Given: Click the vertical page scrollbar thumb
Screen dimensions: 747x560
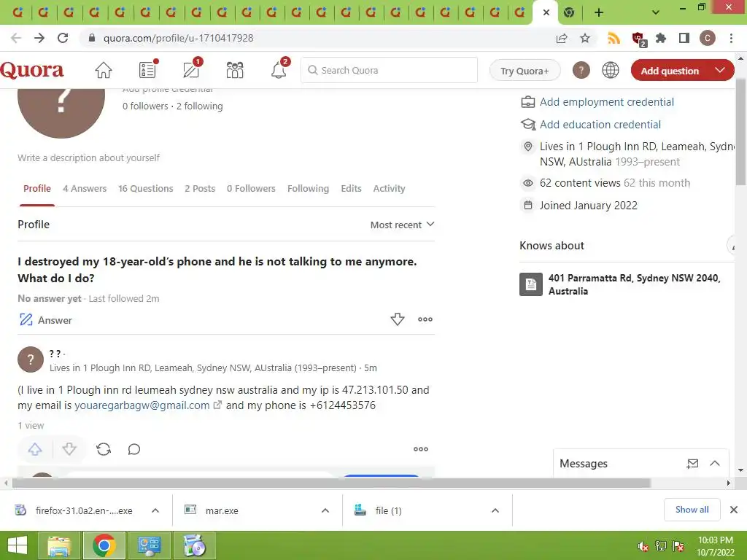Looking at the screenshot, I should (x=740, y=131).
